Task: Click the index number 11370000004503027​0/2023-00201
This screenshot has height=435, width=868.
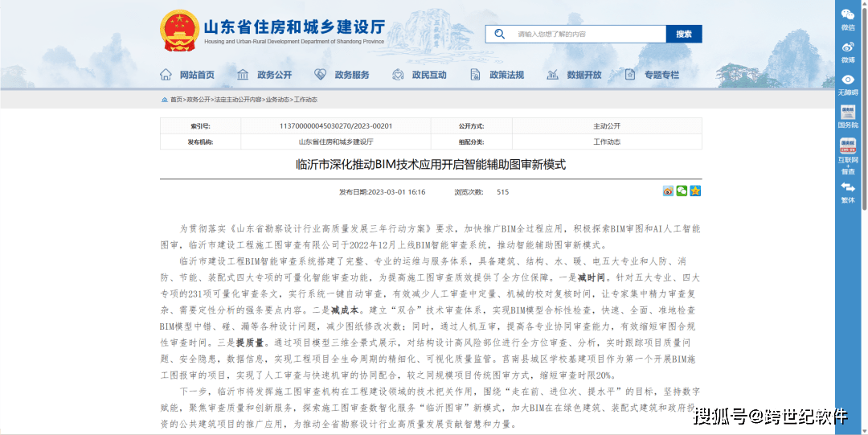Action: pos(335,125)
